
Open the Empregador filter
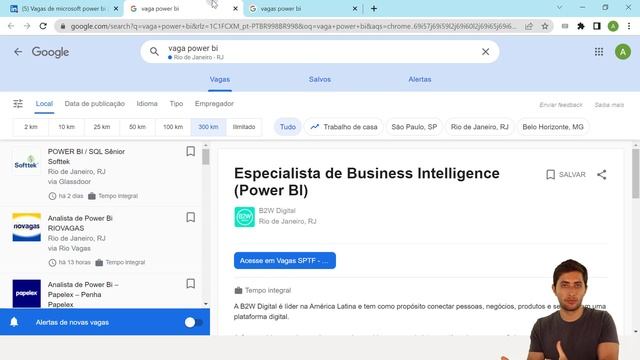pyautogui.click(x=214, y=104)
